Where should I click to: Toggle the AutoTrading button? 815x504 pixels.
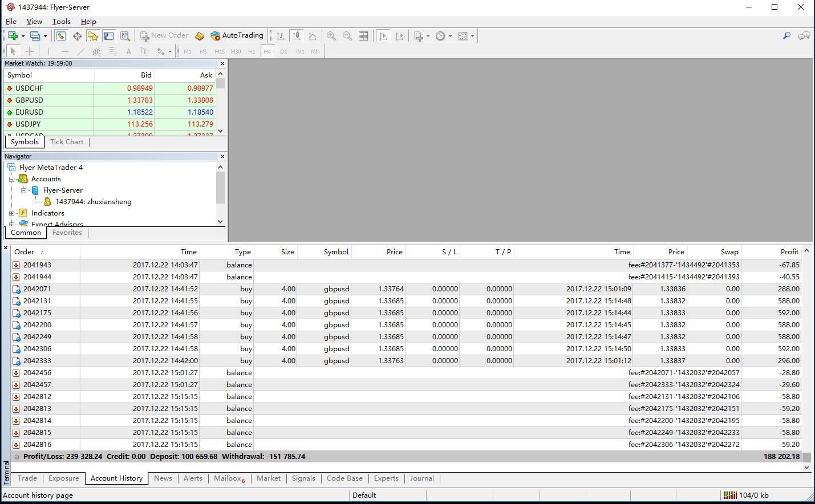(x=237, y=35)
